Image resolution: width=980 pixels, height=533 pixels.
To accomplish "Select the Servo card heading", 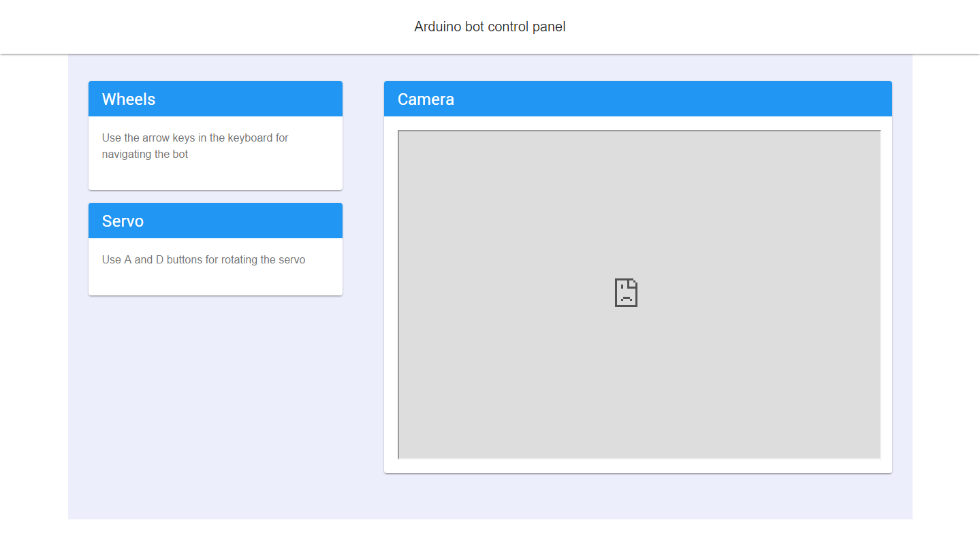I will point(123,221).
